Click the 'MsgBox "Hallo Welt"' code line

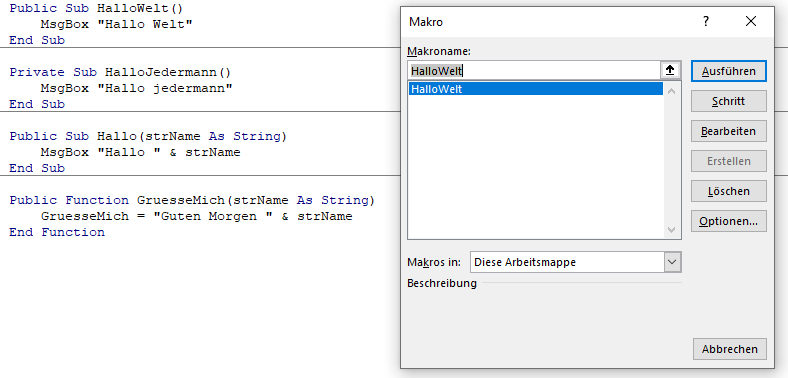117,24
